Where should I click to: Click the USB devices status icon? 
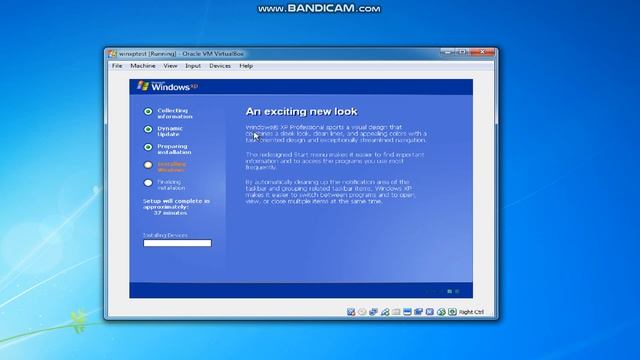coord(385,312)
